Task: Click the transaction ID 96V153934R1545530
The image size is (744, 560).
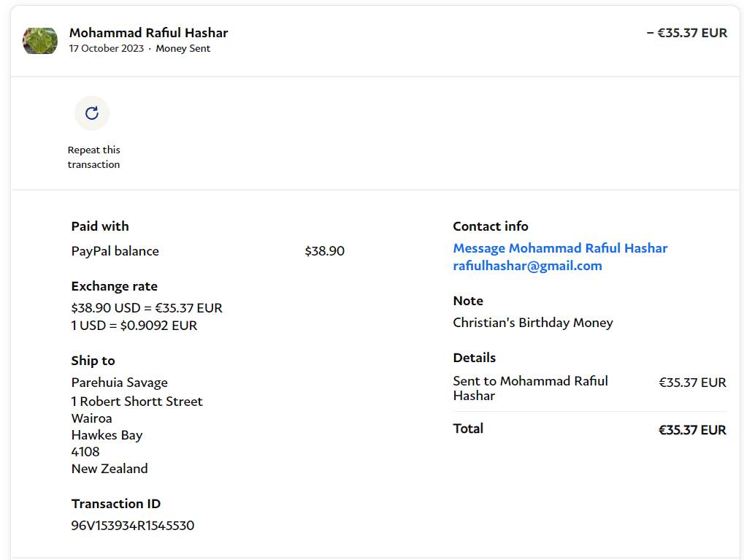Action: click(x=133, y=526)
